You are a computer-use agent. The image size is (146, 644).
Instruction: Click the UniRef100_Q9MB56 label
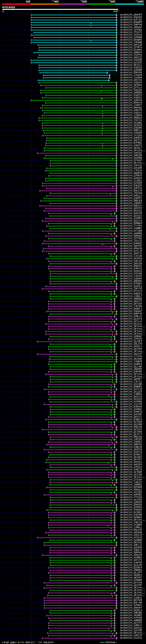131,93
